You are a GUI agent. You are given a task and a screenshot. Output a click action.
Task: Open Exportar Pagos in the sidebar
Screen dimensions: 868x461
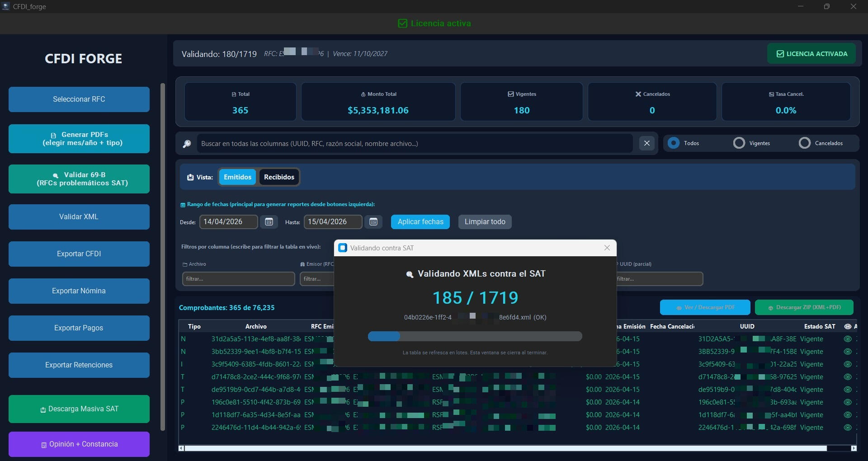click(x=79, y=328)
